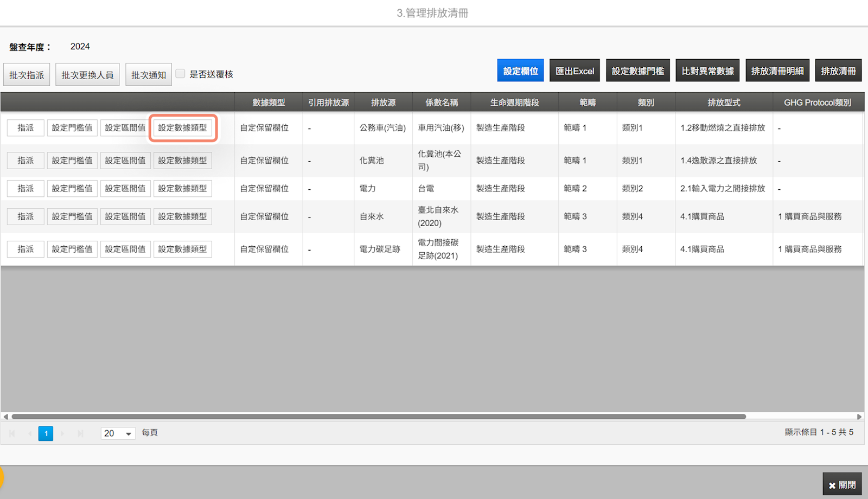Close the dialog with 關閉 button
Image resolution: width=868 pixels, height=499 pixels.
[x=842, y=485]
